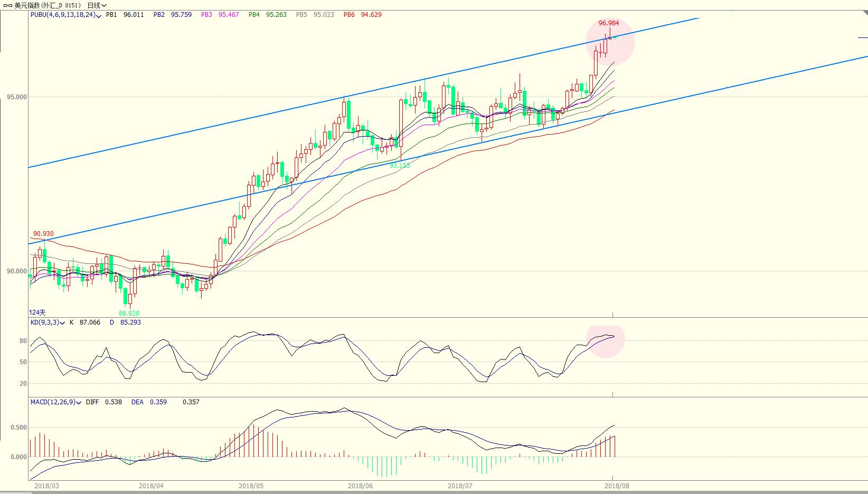The height and width of the screenshot is (494, 868).
Task: Click the 2018/06 date on time axis
Action: (361, 486)
